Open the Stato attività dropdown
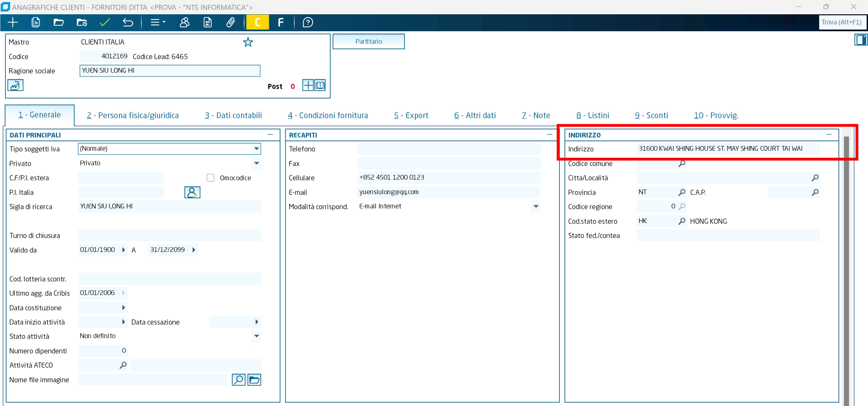Screen dimensions: 868x406 tap(256, 336)
